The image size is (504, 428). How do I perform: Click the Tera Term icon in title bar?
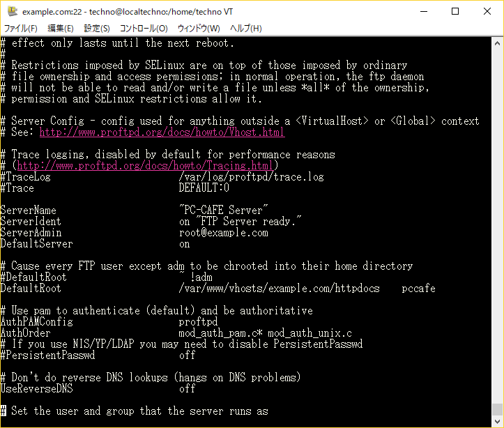(13, 11)
